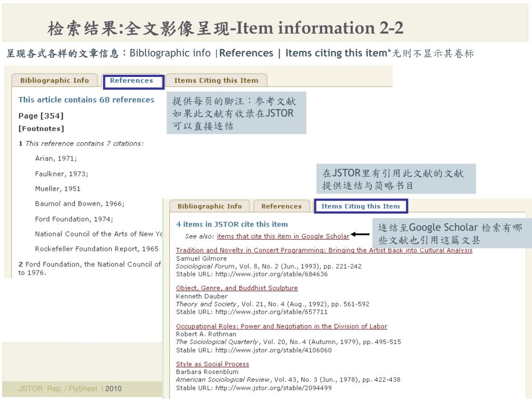Select citation 'Rockefeller Foundation Report, 1965'
Viewport: 532px width, 399px height.
point(97,249)
